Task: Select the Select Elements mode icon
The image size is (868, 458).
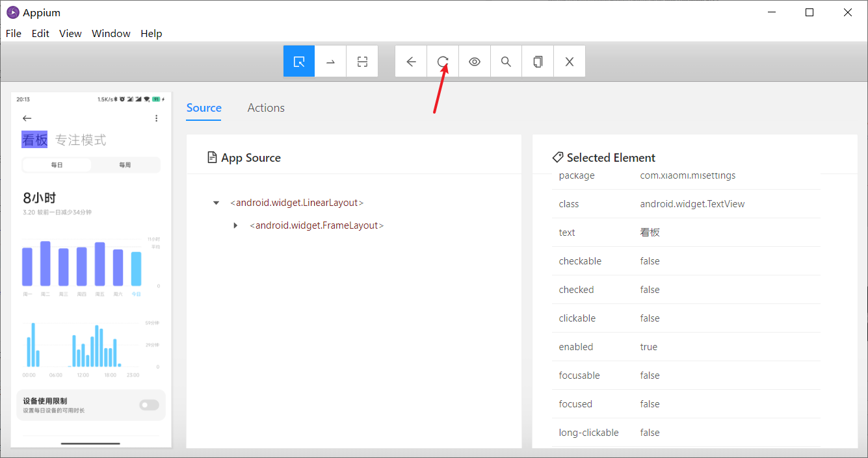Action: tap(299, 61)
